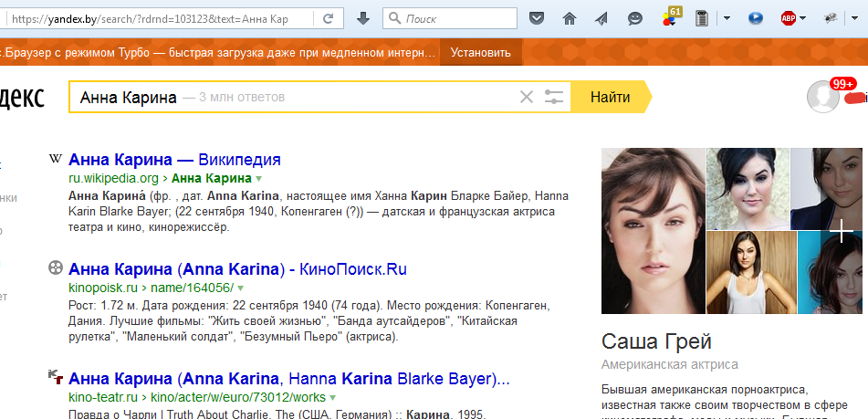Open top middle photo thumbnail

748,188
